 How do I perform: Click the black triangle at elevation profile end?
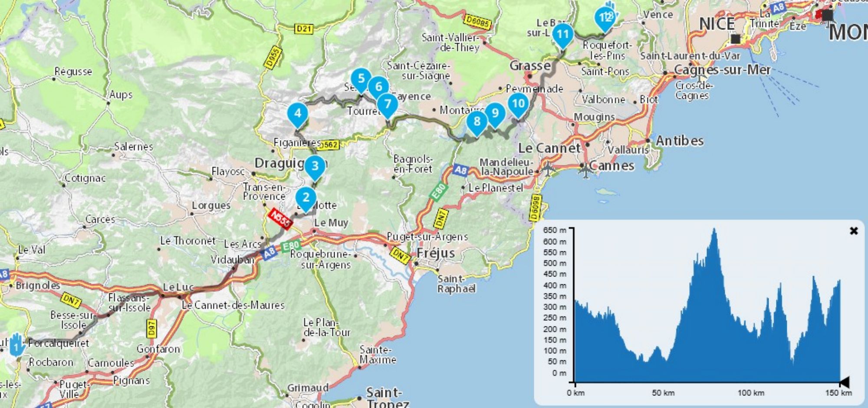pos(844,382)
